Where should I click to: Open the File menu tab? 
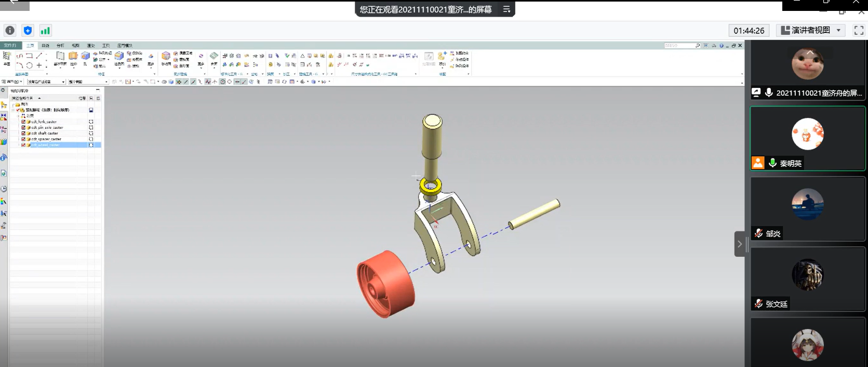click(10, 46)
